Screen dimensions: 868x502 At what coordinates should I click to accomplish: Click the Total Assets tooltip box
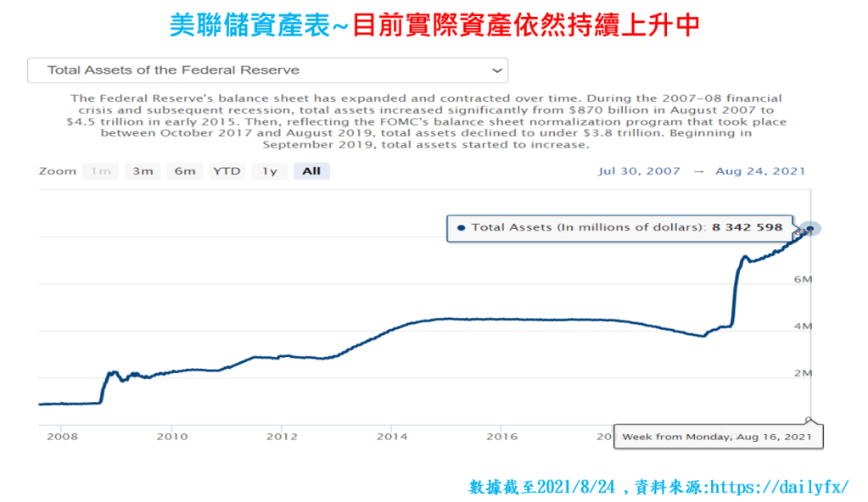[619, 227]
